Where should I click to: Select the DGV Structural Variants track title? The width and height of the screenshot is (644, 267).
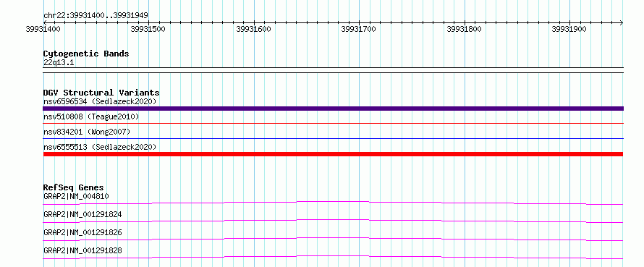[x=101, y=93]
